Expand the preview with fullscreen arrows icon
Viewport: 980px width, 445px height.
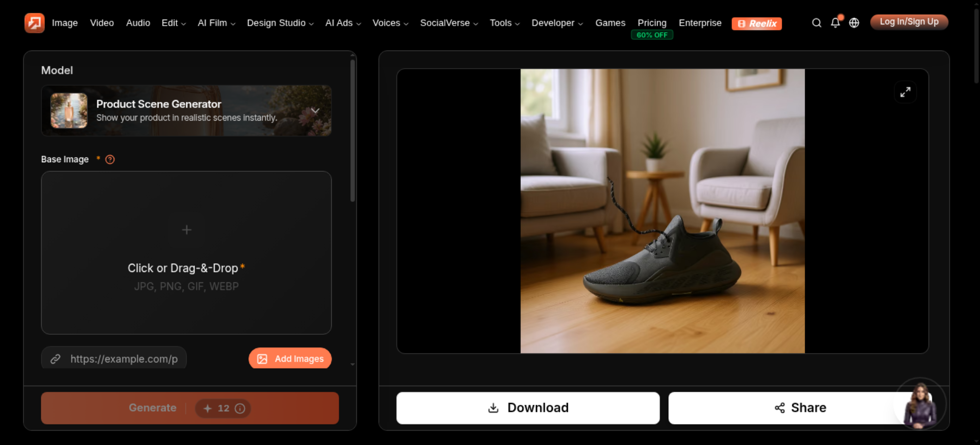906,92
